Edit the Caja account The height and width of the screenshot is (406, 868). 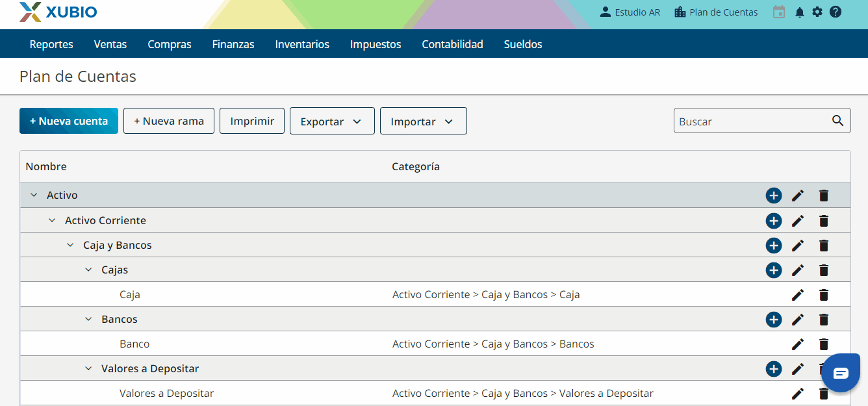point(798,295)
